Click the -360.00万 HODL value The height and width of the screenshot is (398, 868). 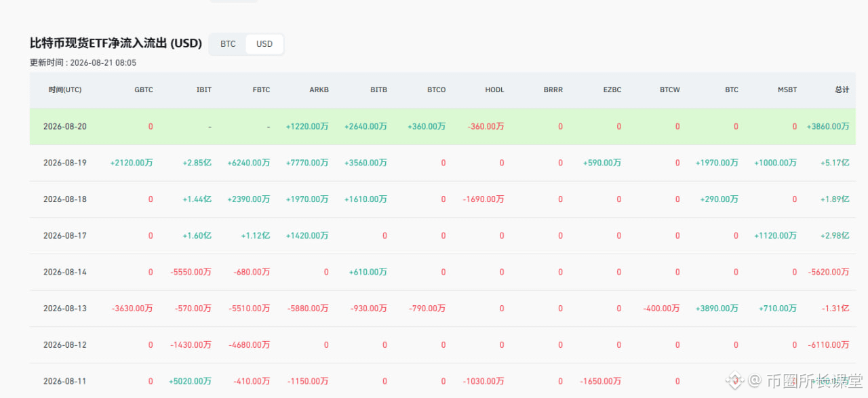487,127
